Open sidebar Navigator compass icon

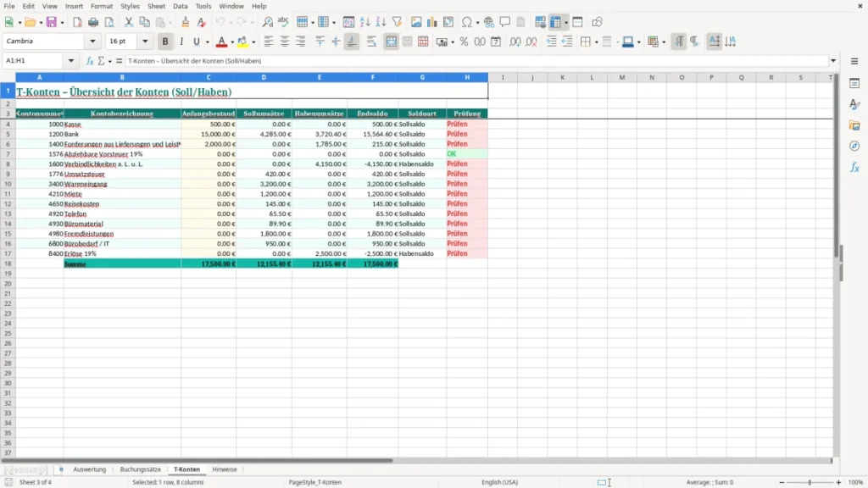pyautogui.click(x=854, y=146)
